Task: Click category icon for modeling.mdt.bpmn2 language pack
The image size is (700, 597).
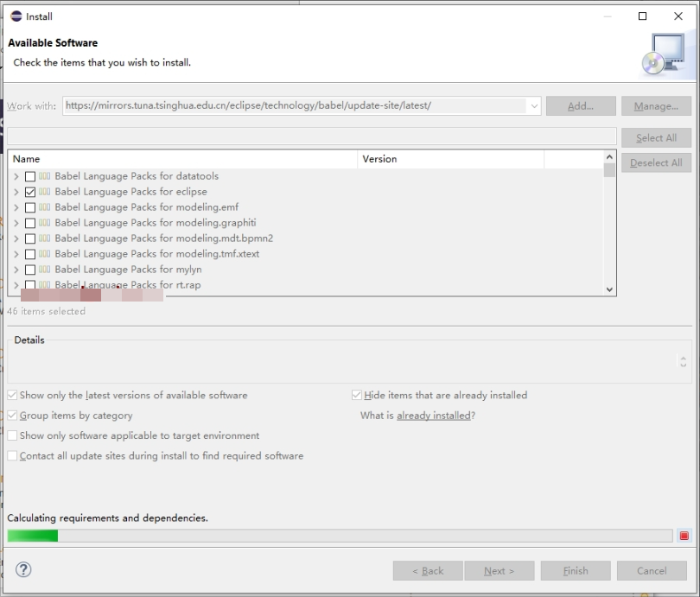Action: 44,238
